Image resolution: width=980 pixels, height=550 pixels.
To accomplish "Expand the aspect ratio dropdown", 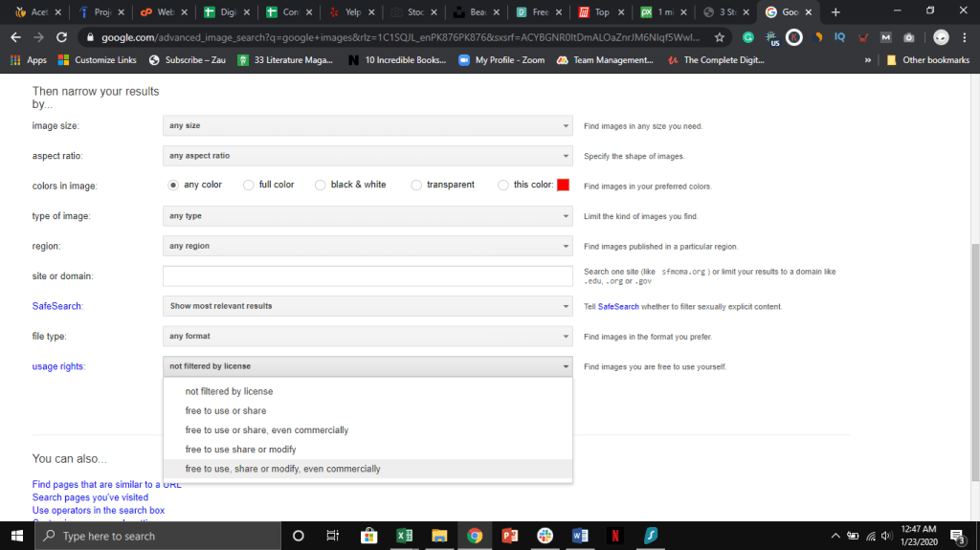I will coord(367,155).
